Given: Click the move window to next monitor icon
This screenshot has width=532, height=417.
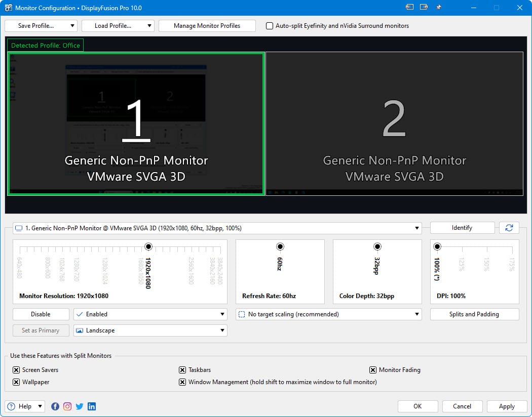Looking at the screenshot, I should tap(424, 8).
